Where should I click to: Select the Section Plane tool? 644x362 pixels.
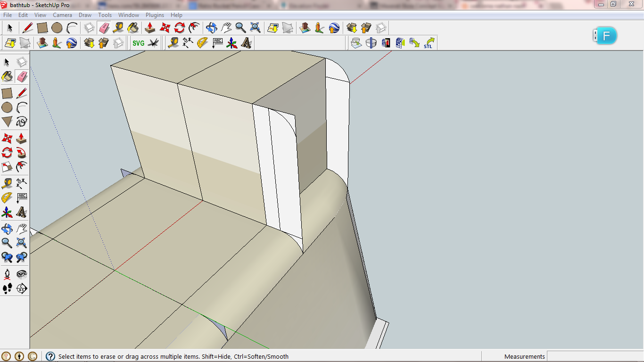[x=22, y=288]
